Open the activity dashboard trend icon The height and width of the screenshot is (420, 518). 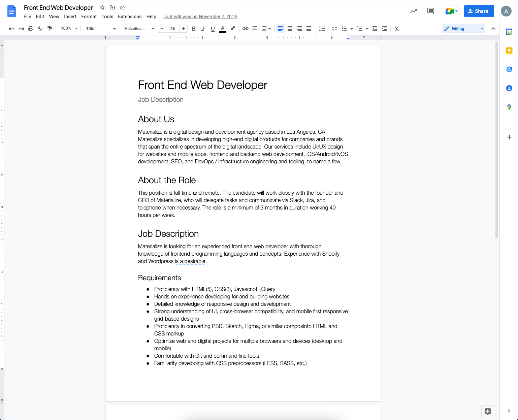414,11
